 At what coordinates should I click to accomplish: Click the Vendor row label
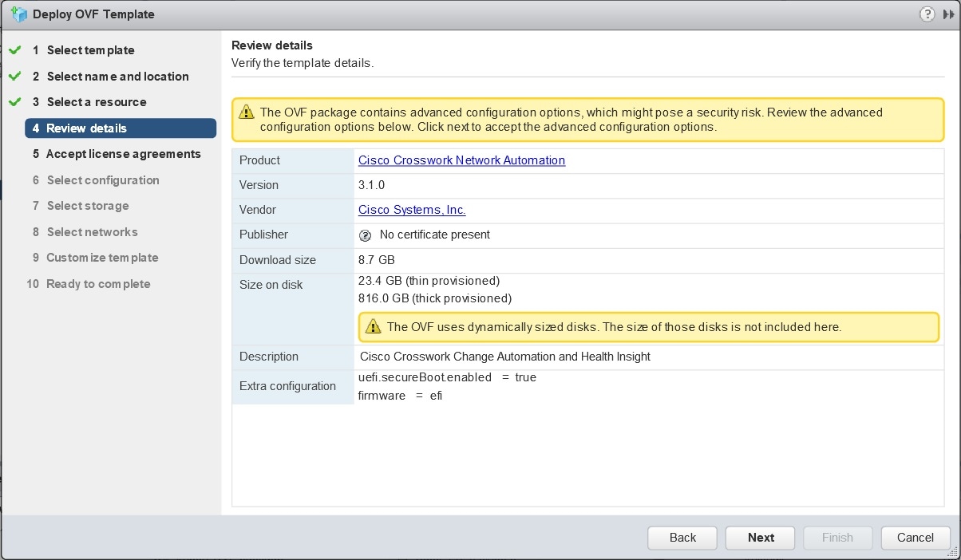[258, 210]
